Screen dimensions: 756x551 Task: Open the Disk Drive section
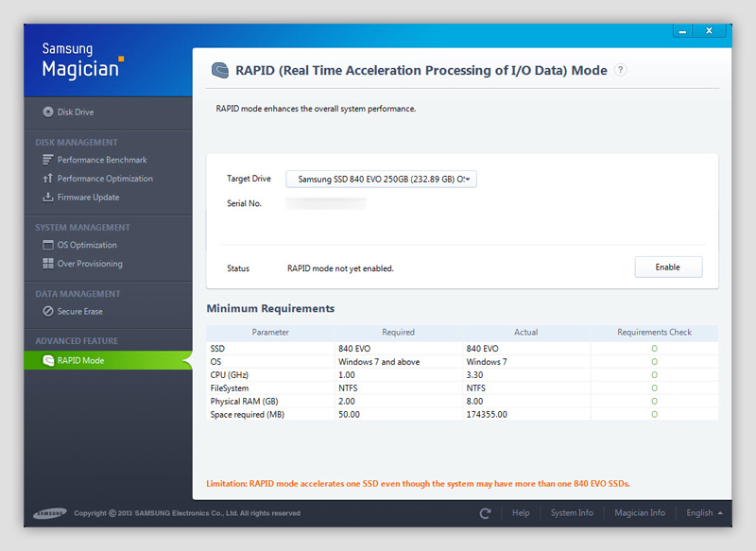pos(76,112)
